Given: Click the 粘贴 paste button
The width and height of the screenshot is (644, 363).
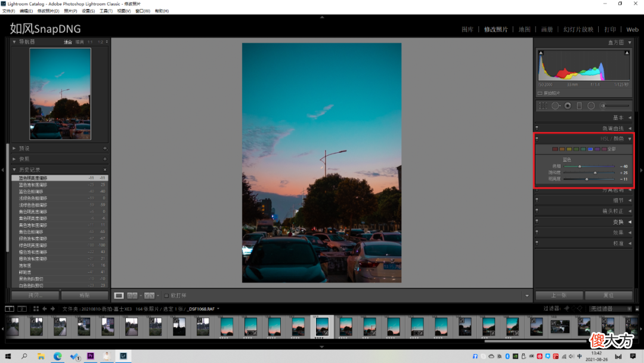Looking at the screenshot, I should 84,296.
